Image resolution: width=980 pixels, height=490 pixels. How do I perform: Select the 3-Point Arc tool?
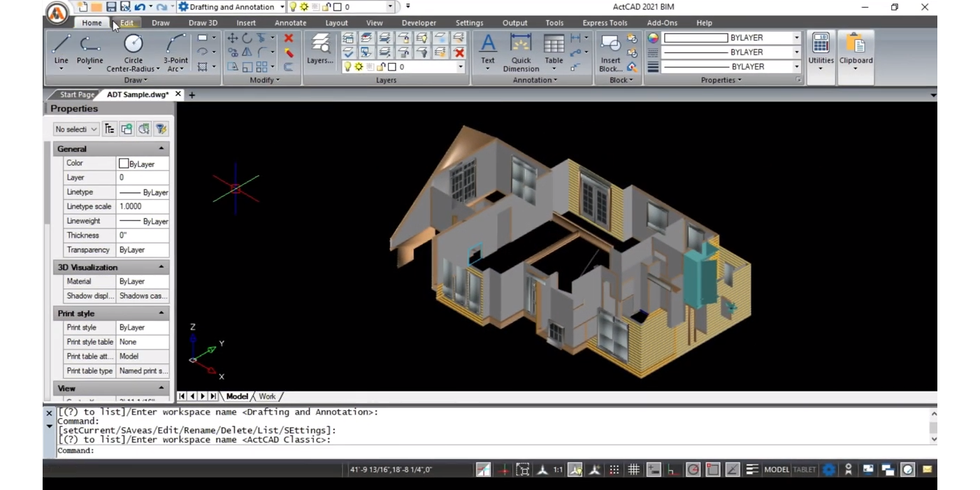(175, 52)
